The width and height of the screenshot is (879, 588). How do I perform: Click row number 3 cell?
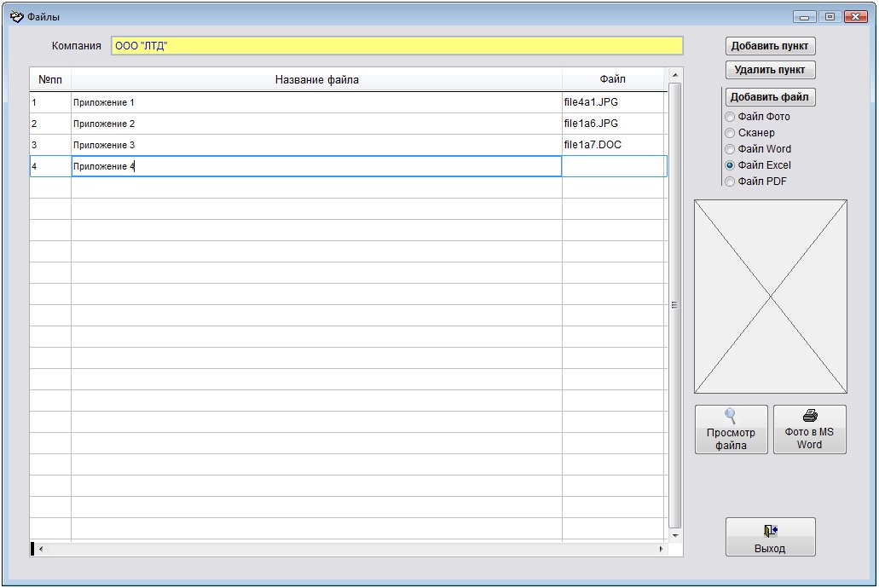50,145
